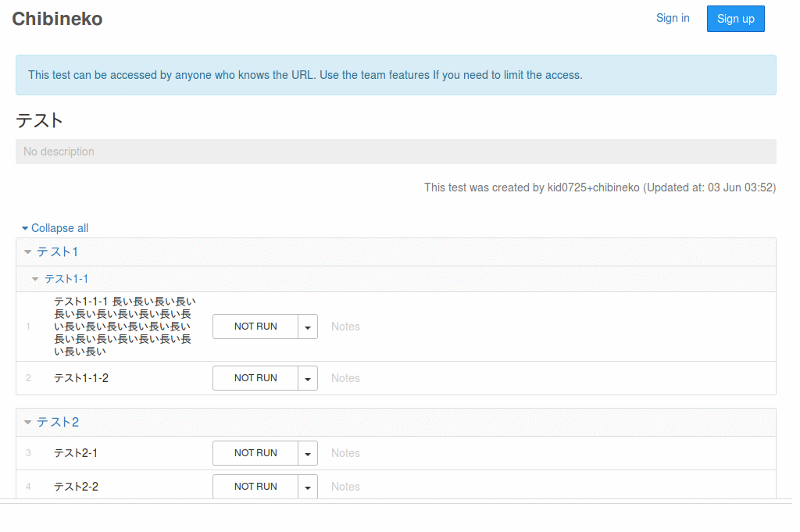Collapse all test groups
The image size is (800, 532).
tap(55, 228)
